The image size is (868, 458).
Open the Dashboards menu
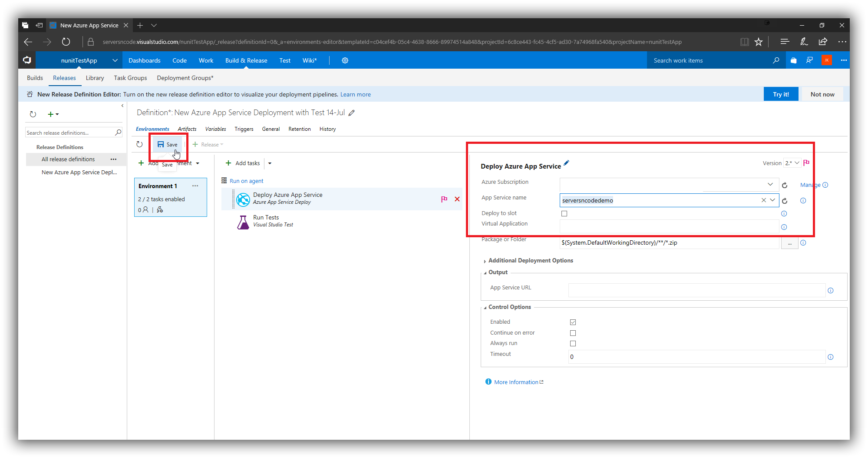pyautogui.click(x=144, y=60)
